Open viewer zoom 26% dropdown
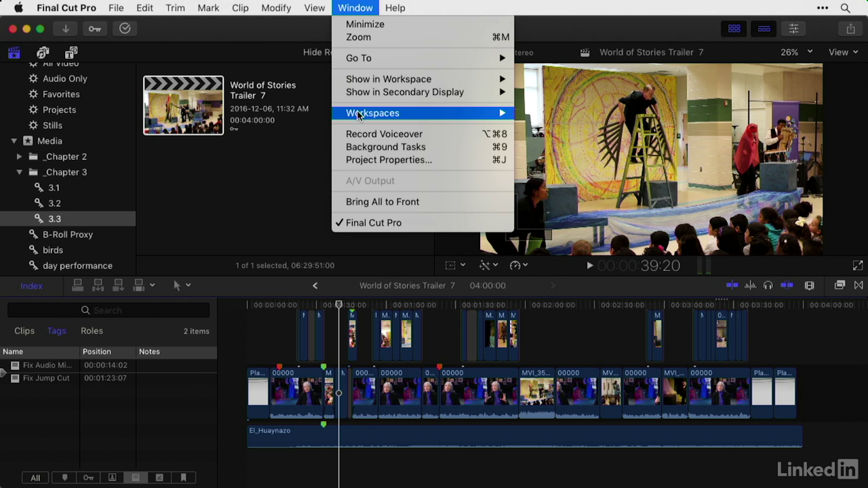 pyautogui.click(x=796, y=52)
